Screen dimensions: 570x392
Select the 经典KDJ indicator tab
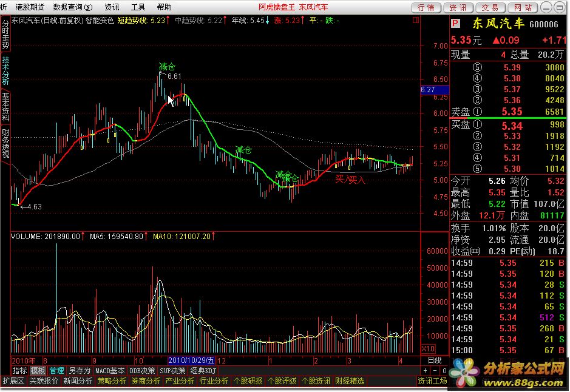pyautogui.click(x=203, y=371)
